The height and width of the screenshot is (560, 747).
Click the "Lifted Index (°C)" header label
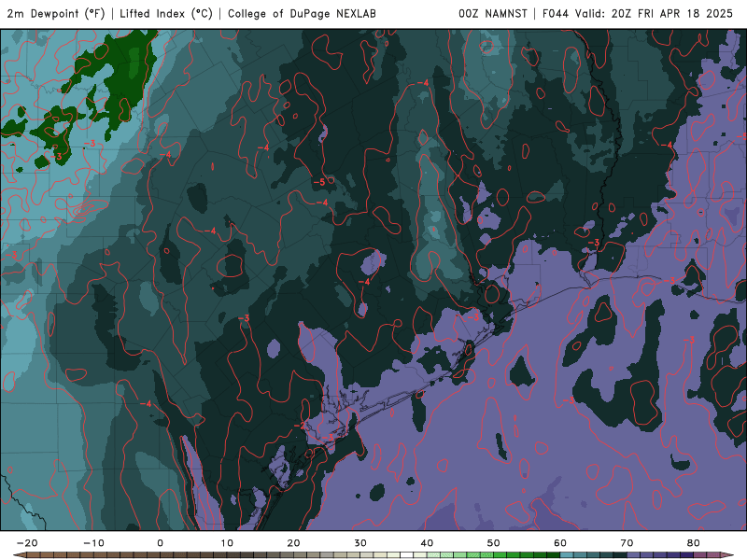tap(166, 13)
